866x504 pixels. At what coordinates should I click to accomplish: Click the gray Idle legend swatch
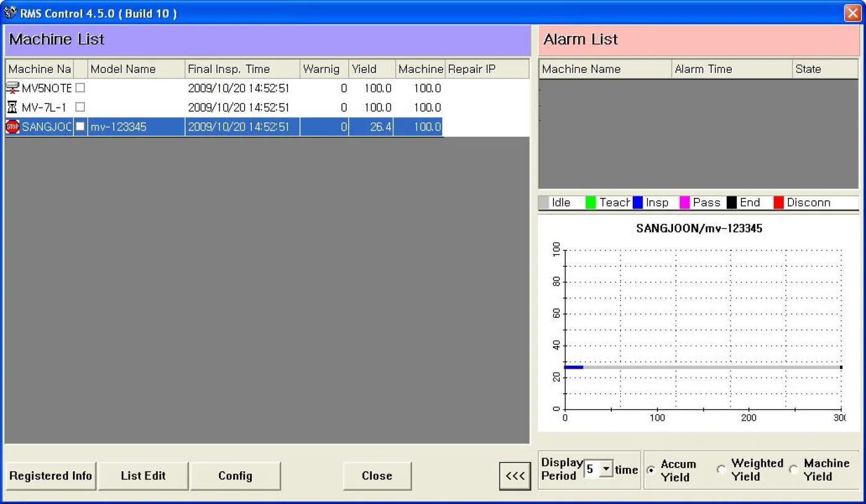pyautogui.click(x=544, y=202)
